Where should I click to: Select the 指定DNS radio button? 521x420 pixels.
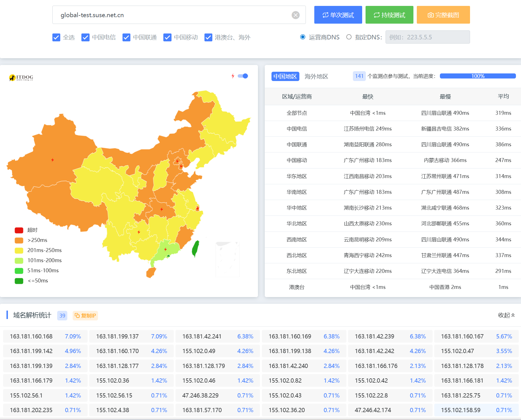(349, 37)
